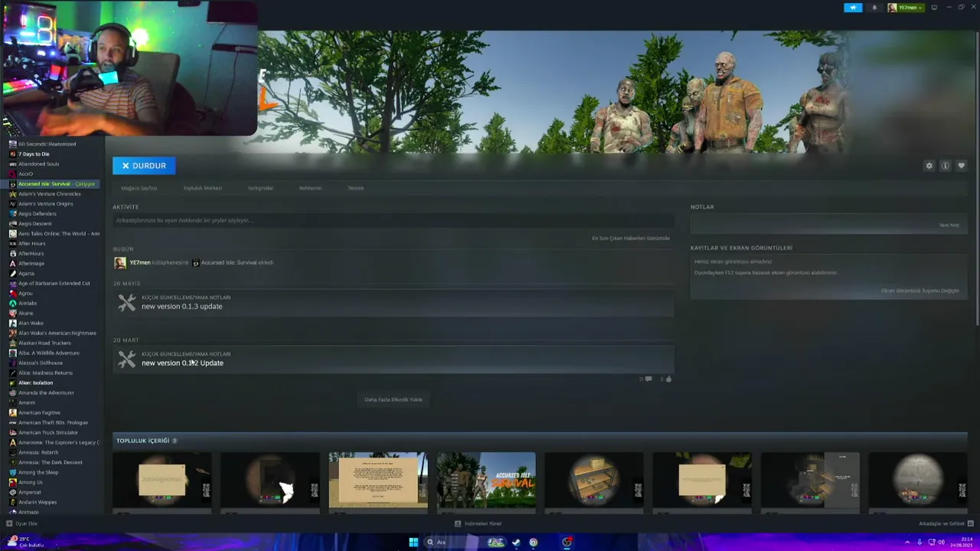Open the Mağaza Sayfası tab
The width and height of the screenshot is (980, 551).
[x=139, y=188]
